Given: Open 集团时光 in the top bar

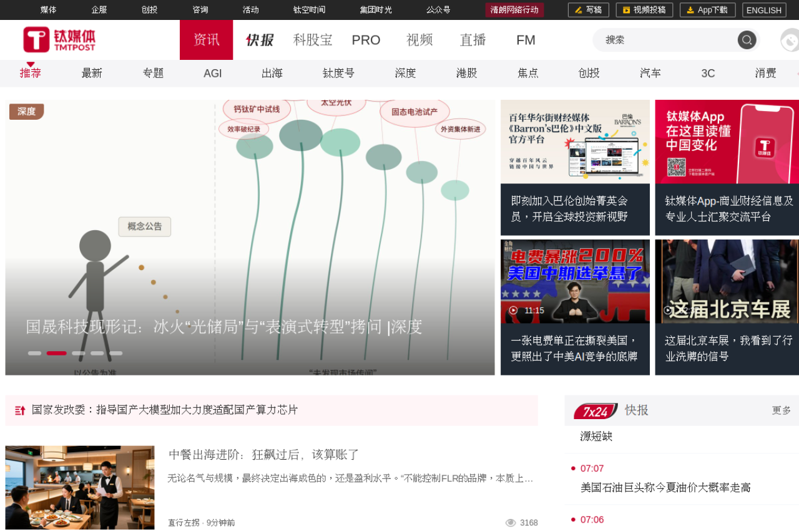Looking at the screenshot, I should click(x=376, y=10).
